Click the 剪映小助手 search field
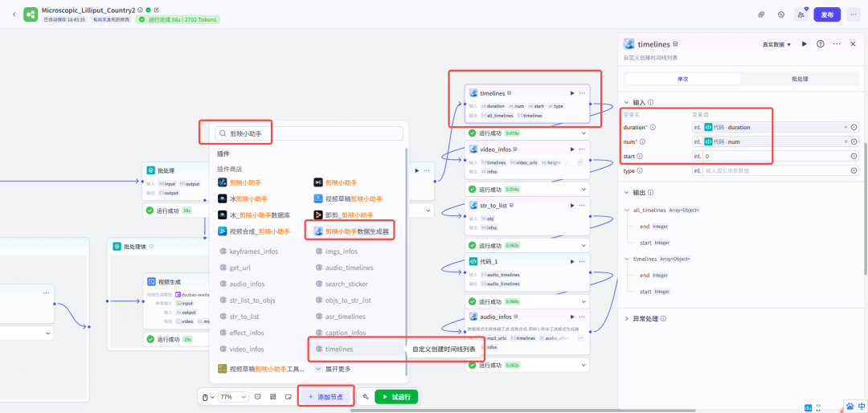Viewport: 868px width, 413px height. tap(309, 133)
